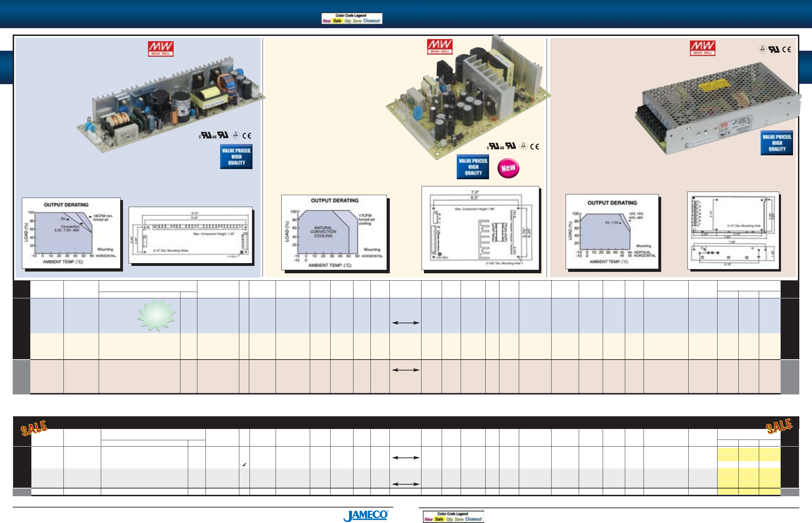Click 'NATURAL CONVECTION COOLING' label in middle chart
Screen dimensions: 812x523
click(323, 232)
